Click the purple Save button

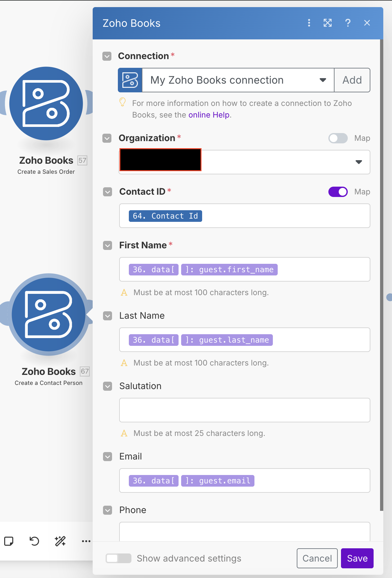coord(357,558)
